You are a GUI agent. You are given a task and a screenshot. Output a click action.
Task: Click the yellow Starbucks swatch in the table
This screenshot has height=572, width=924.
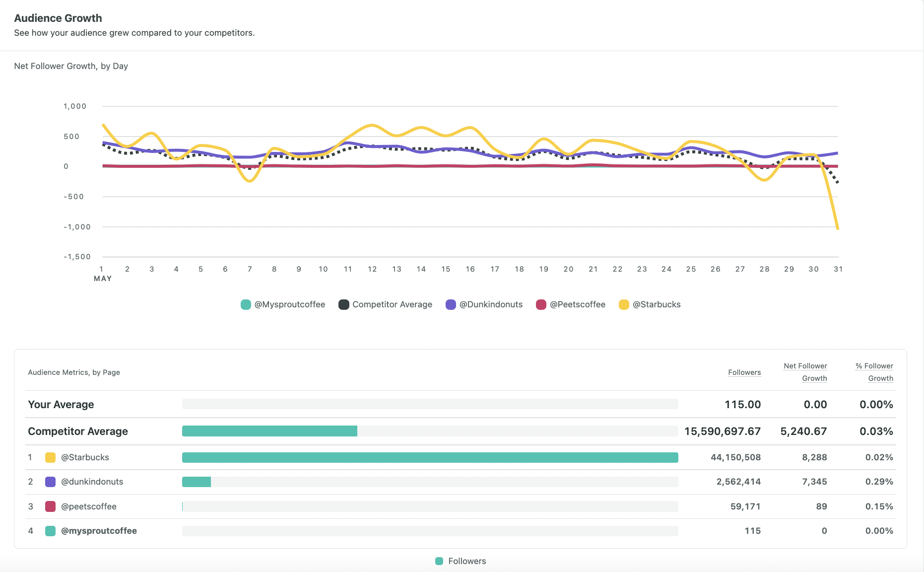(50, 457)
